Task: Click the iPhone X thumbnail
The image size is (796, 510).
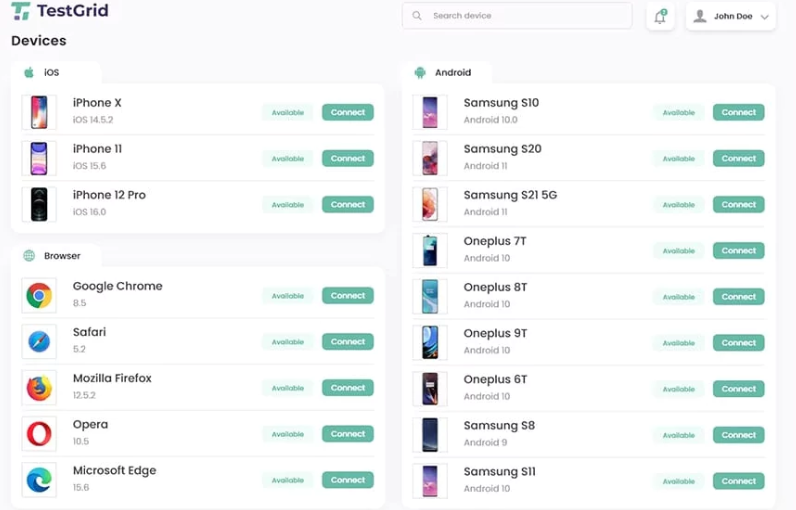Action: click(x=39, y=112)
